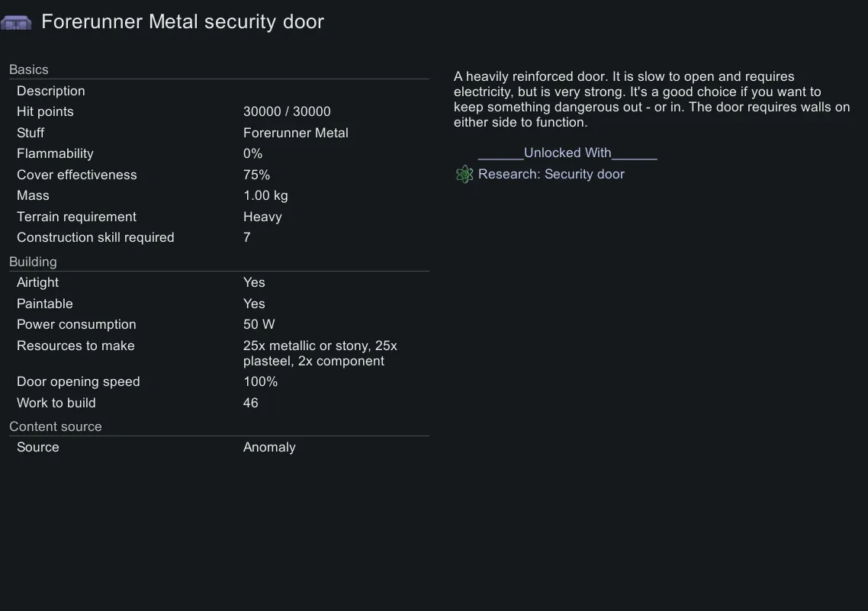This screenshot has width=868, height=611.
Task: Select the Airtight stat row
Action: 219,282
